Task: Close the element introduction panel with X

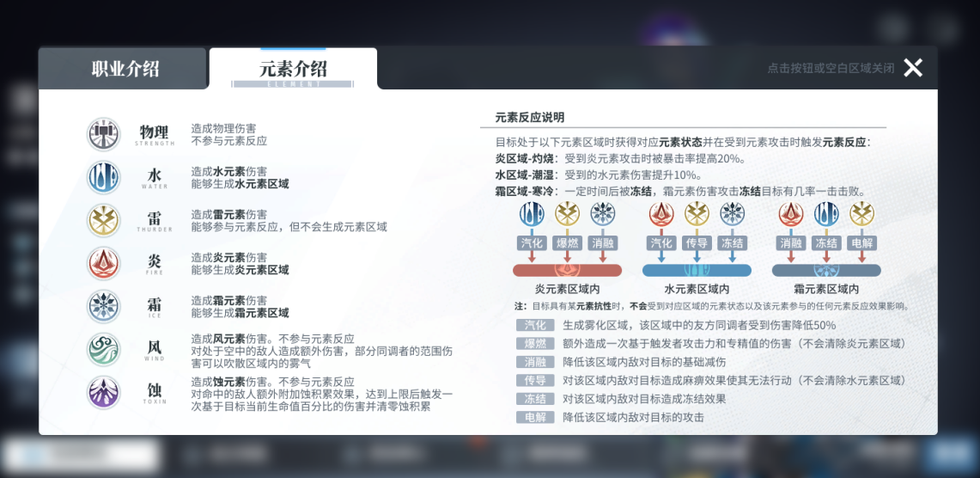Action: point(913,68)
